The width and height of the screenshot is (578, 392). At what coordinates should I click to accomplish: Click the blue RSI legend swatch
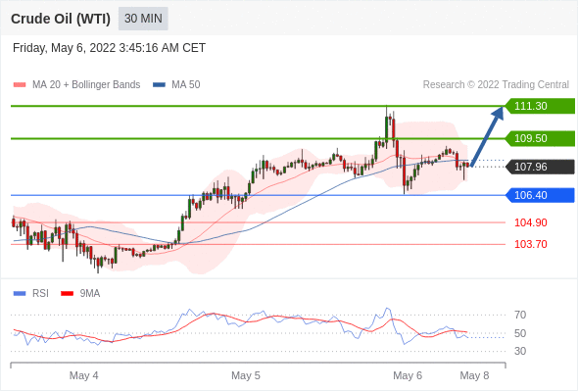[x=20, y=294]
